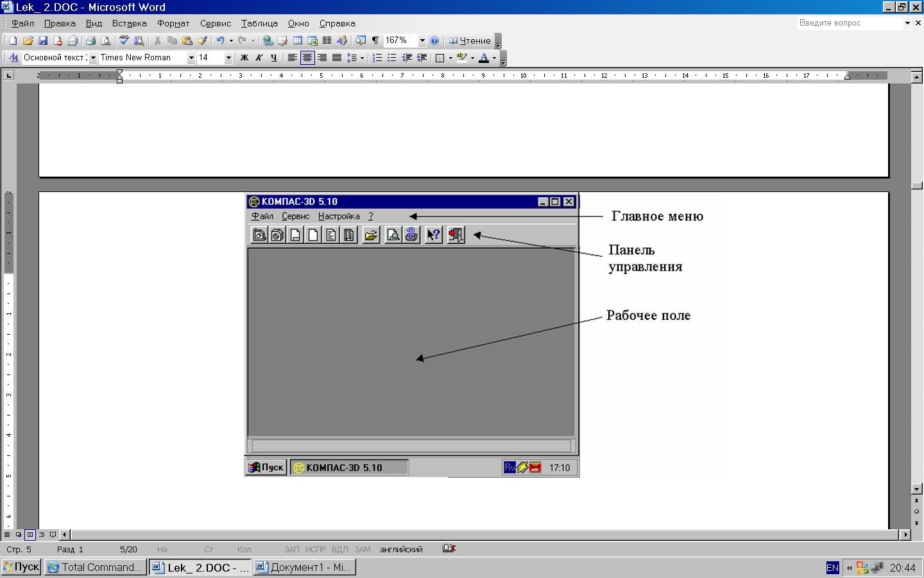Open the 167% zoom dropdown
Viewport: 924px width, 578px height.
[x=422, y=40]
